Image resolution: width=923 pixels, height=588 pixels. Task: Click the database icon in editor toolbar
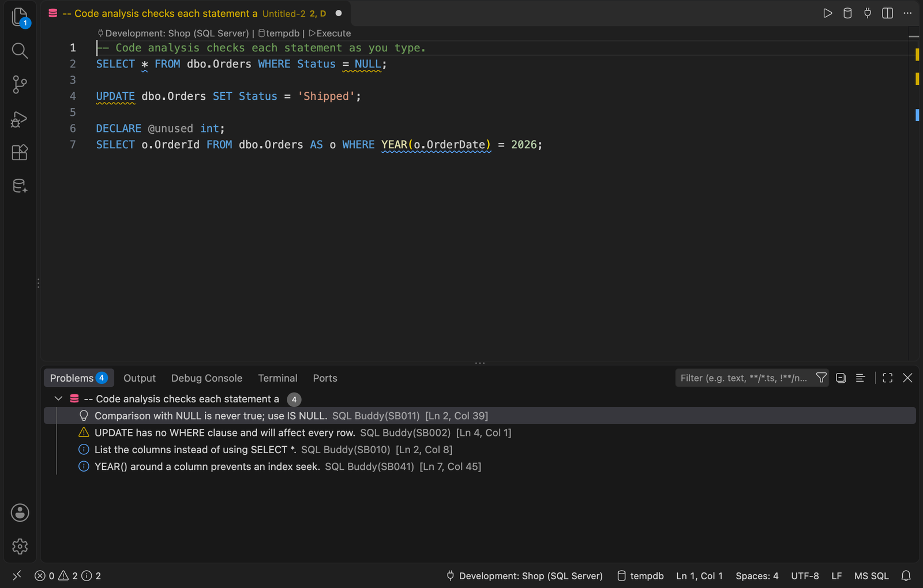tap(847, 13)
